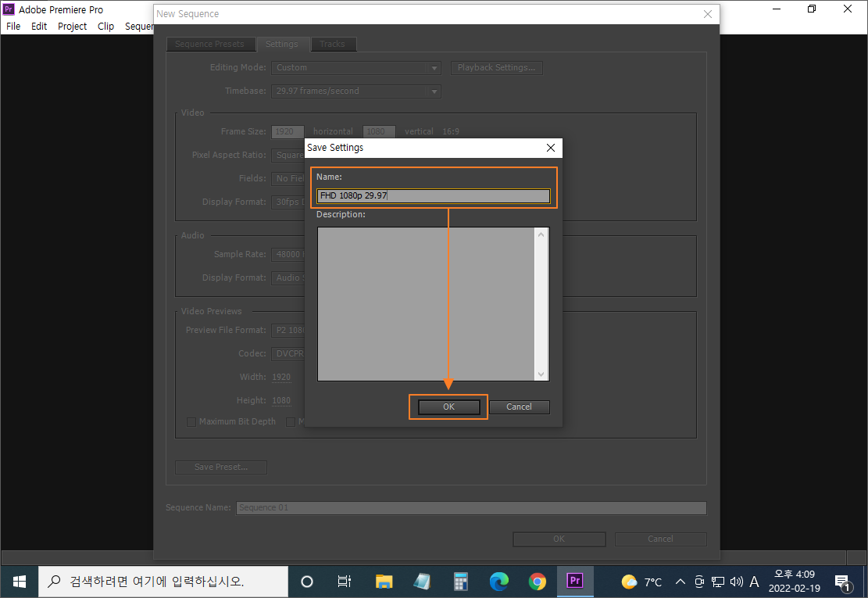Open Microsoft Edge from the taskbar
The width and height of the screenshot is (868, 598).
[x=499, y=582]
